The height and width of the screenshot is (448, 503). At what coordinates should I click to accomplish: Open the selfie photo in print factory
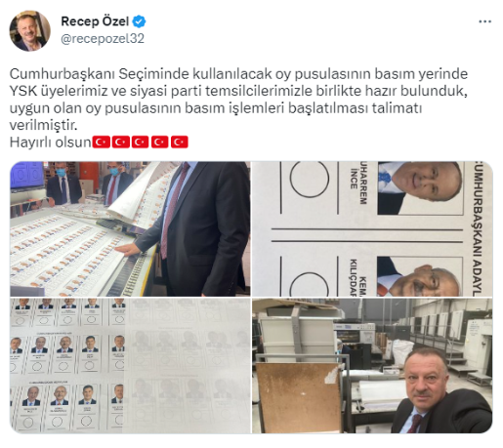click(x=372, y=365)
